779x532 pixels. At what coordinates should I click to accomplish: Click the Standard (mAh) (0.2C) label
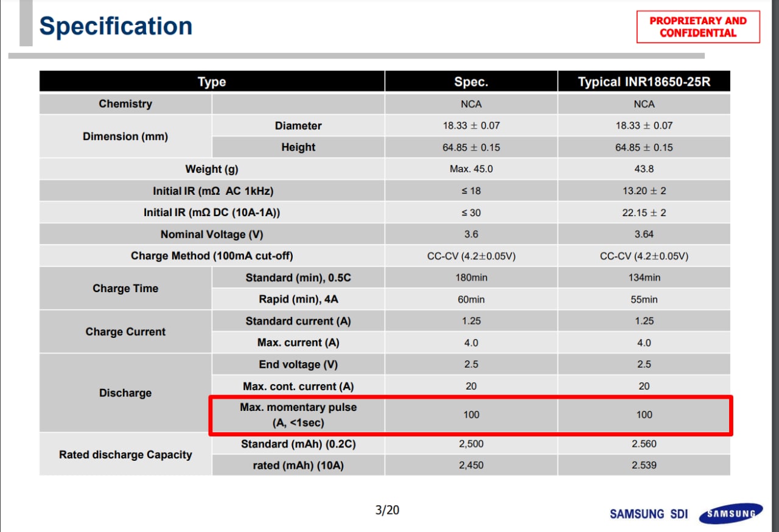click(298, 444)
